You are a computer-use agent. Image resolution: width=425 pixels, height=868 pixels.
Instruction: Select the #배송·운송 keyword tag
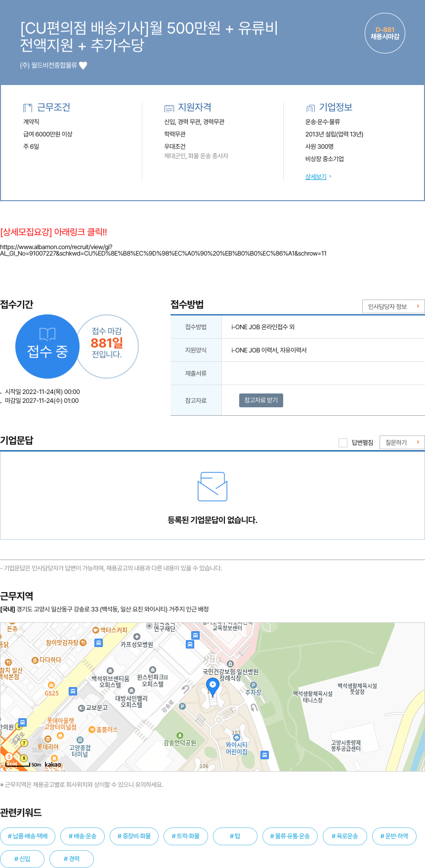point(83,836)
